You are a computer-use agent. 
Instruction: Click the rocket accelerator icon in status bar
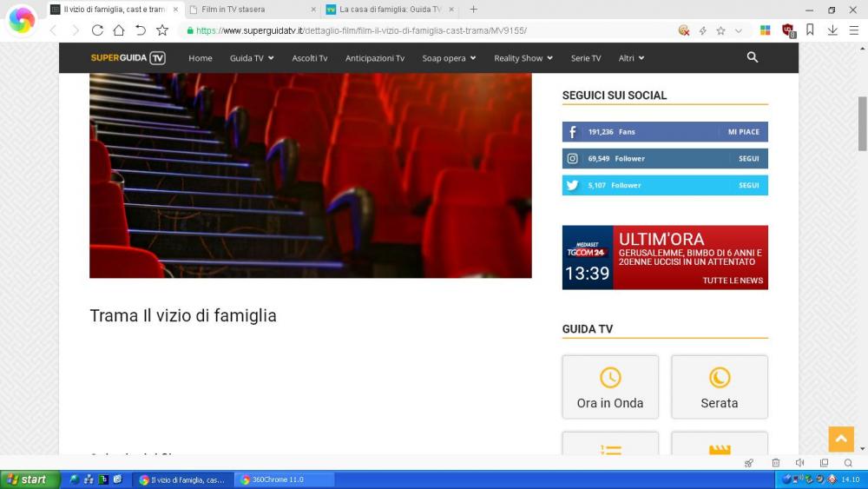coord(749,463)
